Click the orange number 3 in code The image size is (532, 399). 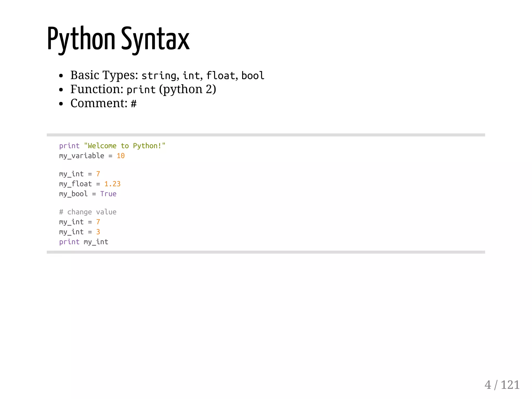pos(98,232)
